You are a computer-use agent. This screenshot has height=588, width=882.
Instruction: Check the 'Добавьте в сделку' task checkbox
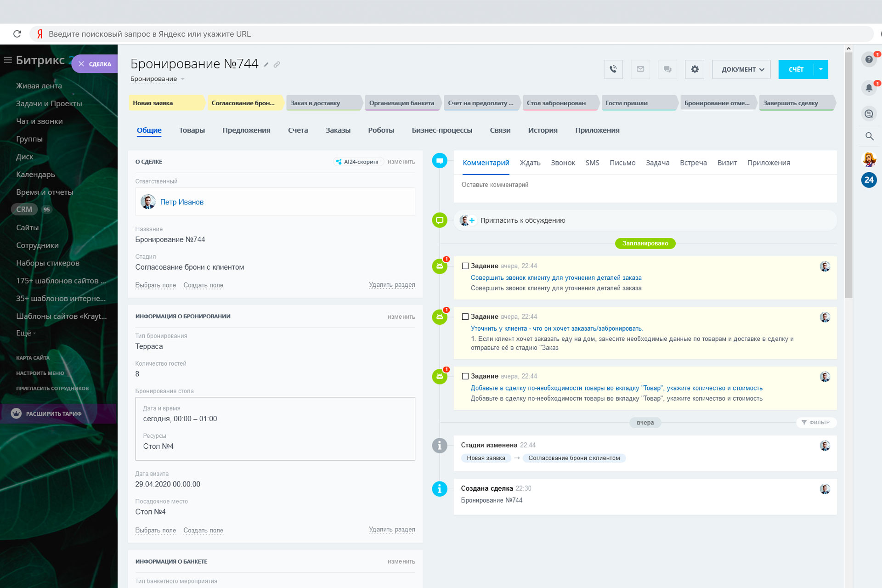click(x=465, y=376)
